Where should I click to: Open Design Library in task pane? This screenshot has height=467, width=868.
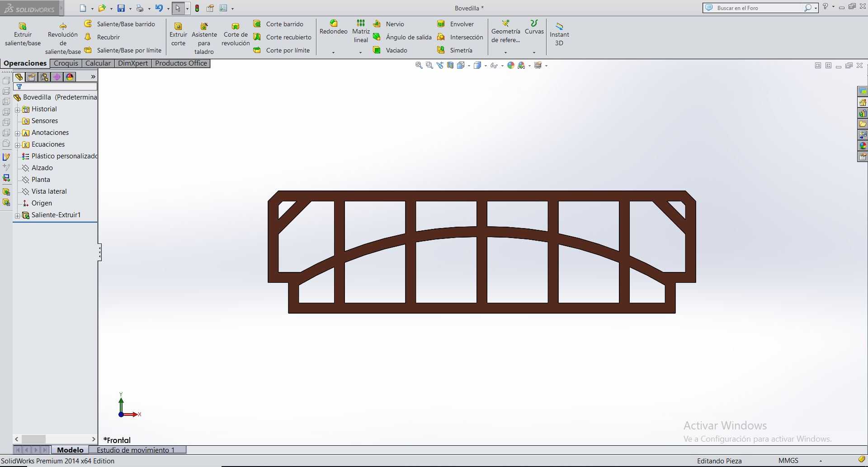[x=863, y=113]
